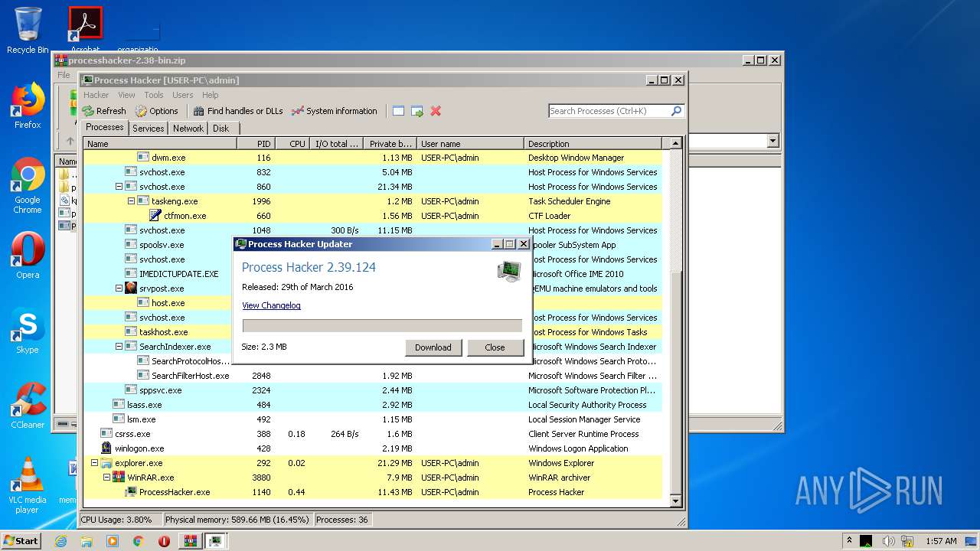Collapse the srvpost.exe tree node

pyautogui.click(x=119, y=289)
